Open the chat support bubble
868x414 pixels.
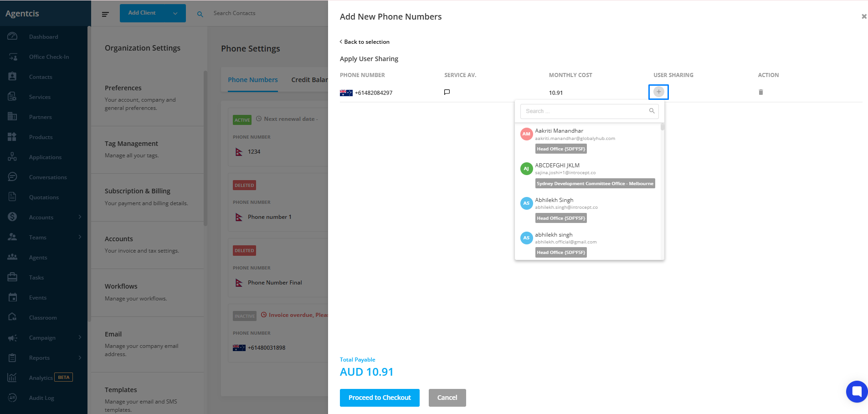pos(857,391)
